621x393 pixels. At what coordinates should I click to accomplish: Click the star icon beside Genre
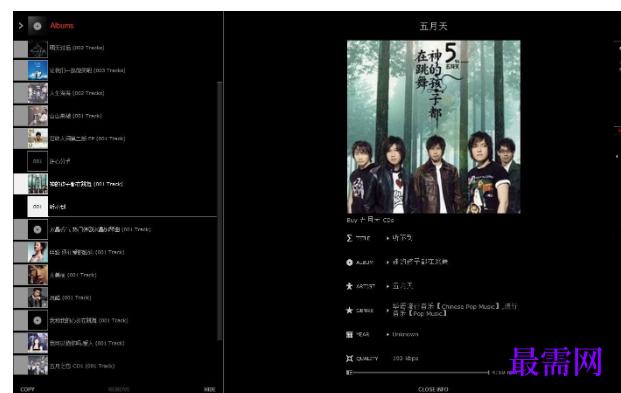[349, 310]
